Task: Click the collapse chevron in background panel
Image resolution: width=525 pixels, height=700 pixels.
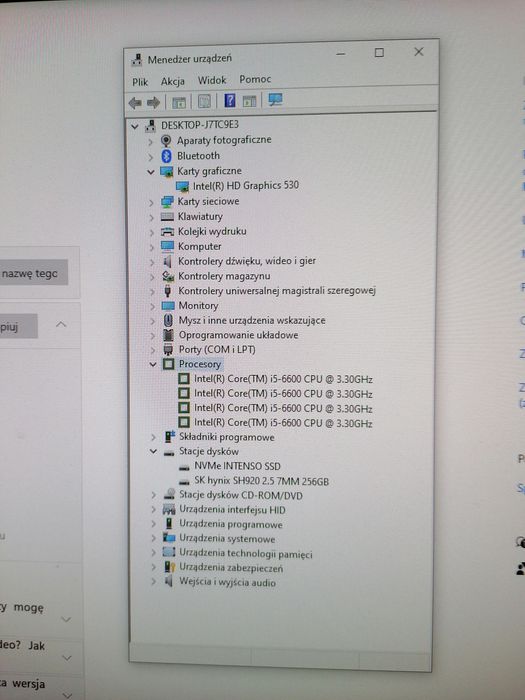Action: coord(61,325)
